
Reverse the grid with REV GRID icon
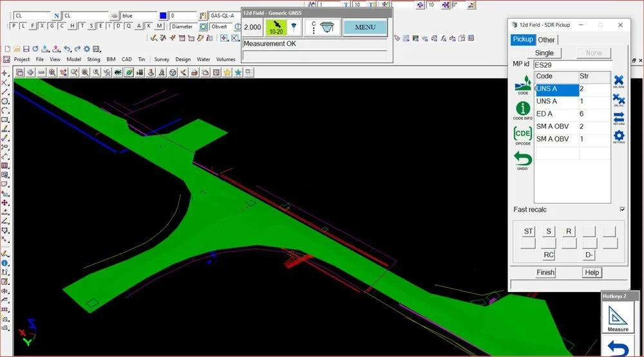click(618, 118)
